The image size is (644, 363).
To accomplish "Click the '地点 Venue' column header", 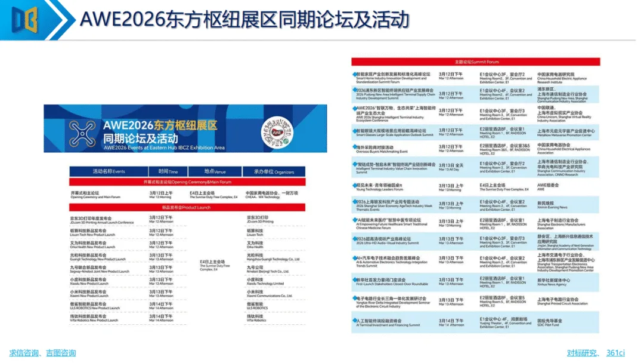I will (x=215, y=171).
